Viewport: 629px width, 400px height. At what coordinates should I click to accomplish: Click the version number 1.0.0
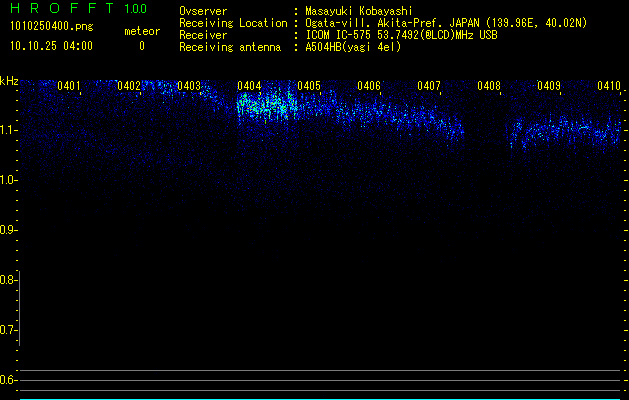(x=135, y=9)
